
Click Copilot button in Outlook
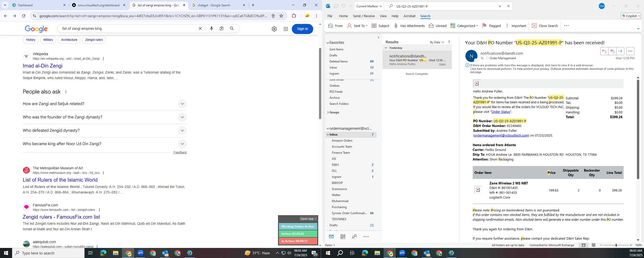click(630, 16)
